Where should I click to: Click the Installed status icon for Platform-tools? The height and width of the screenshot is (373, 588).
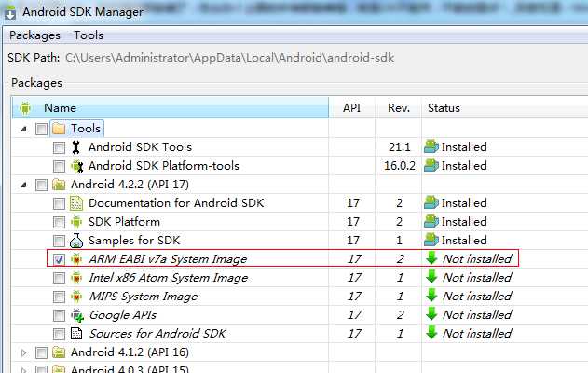[x=431, y=165]
